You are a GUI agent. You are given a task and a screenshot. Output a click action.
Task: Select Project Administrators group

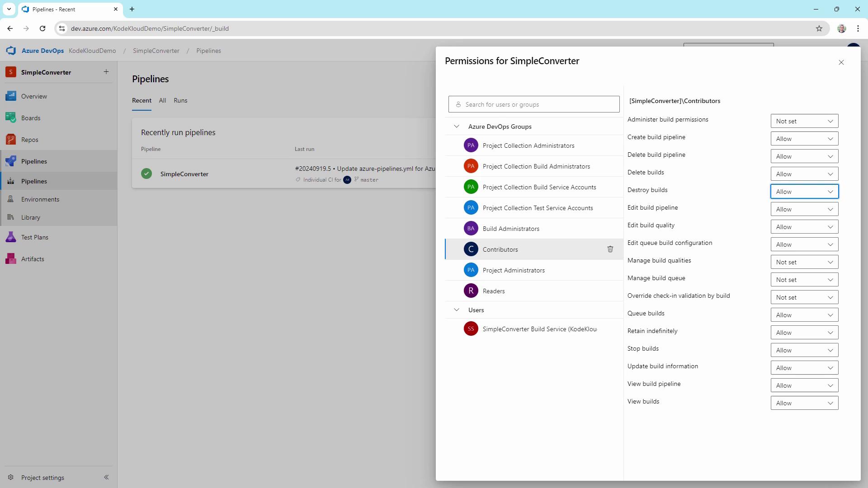click(x=534, y=270)
